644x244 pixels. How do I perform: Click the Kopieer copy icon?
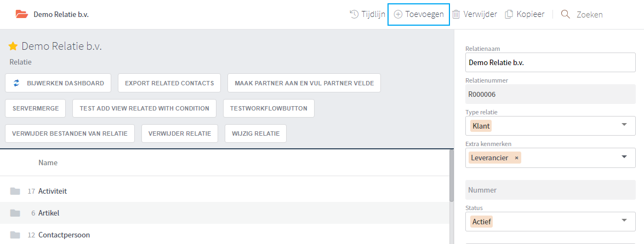pyautogui.click(x=509, y=14)
